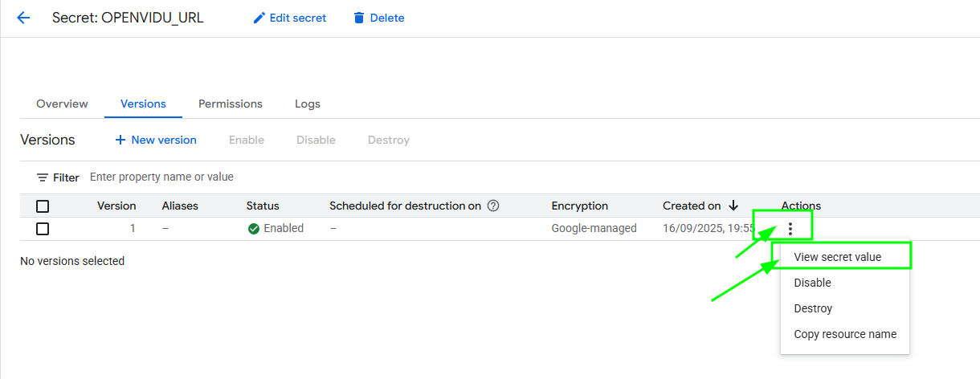Select Disable in the context menu

tap(812, 283)
